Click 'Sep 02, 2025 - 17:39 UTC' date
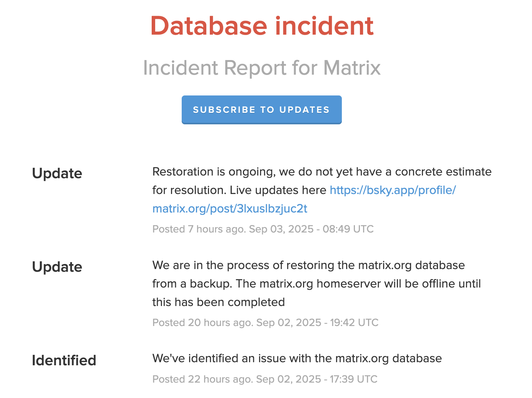The width and height of the screenshot is (532, 398). click(316, 379)
